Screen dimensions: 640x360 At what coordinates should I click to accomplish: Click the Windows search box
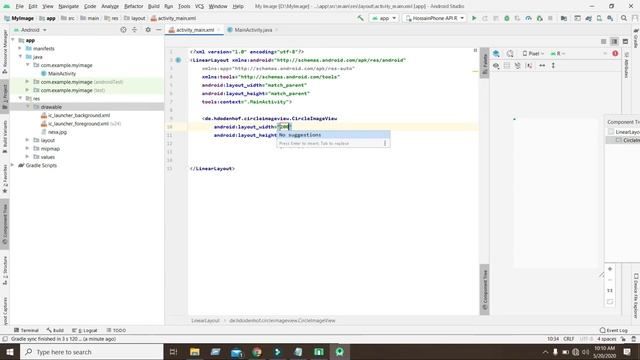coord(92,352)
